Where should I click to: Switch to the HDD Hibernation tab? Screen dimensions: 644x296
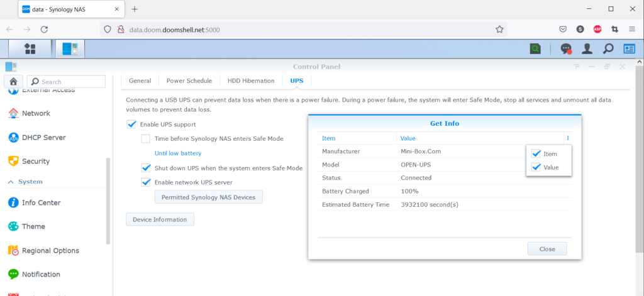pyautogui.click(x=251, y=80)
